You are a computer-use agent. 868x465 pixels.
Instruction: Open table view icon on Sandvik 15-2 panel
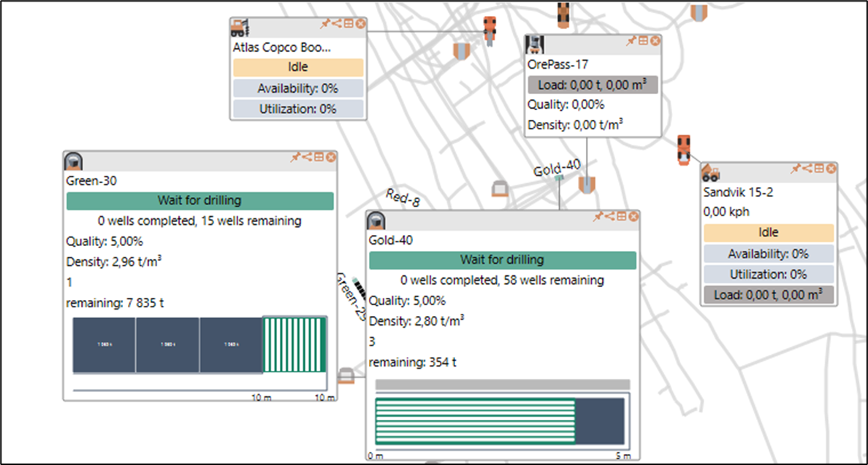(x=819, y=168)
